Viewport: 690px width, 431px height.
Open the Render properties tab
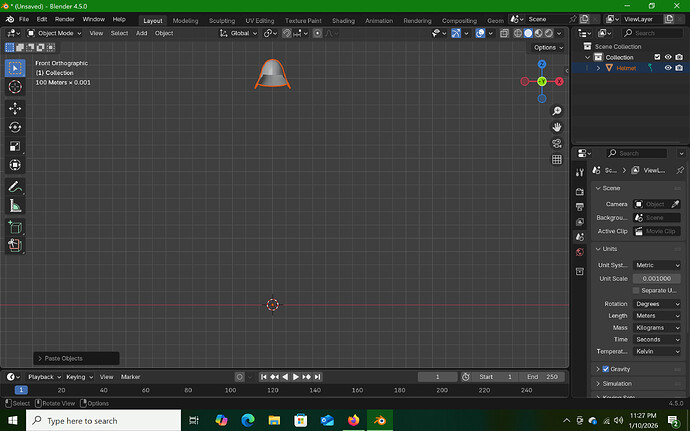[580, 192]
